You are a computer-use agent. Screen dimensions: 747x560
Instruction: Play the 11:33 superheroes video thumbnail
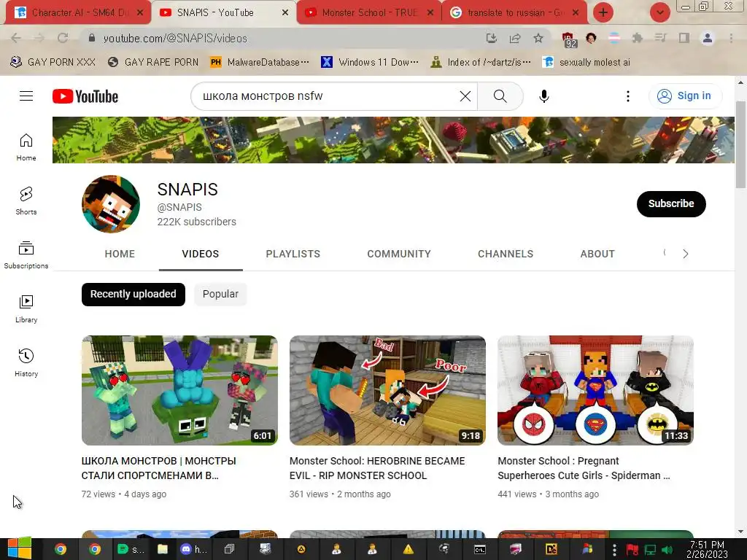pos(595,391)
